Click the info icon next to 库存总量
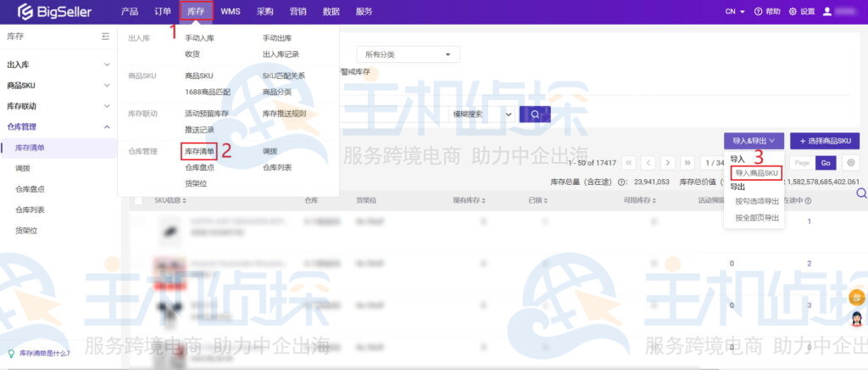Viewport: 868px width, 370px height. 621,182
